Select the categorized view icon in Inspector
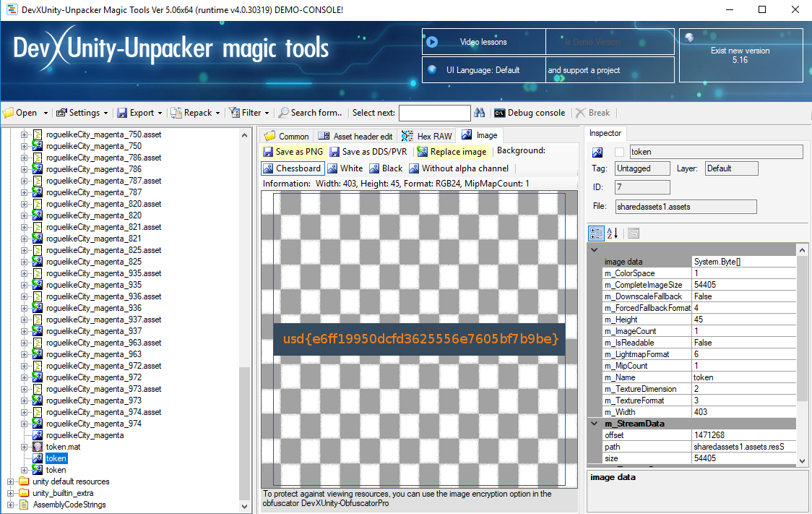812x514 pixels. [596, 234]
